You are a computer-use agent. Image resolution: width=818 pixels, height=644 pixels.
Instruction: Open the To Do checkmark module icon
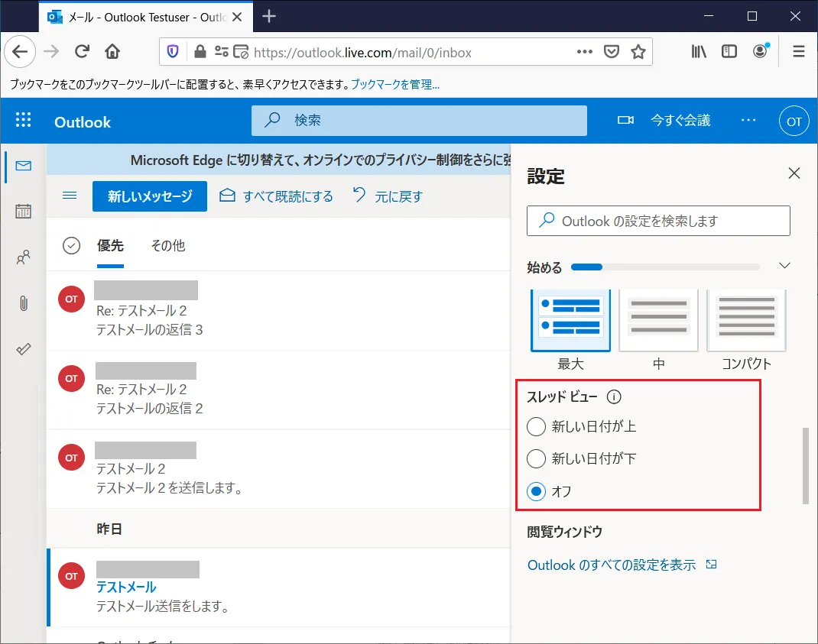pos(23,349)
